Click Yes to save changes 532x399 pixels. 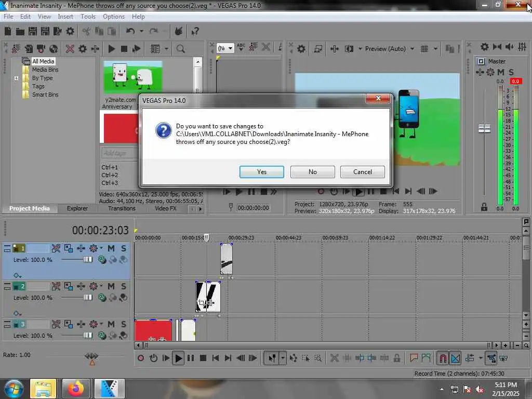(x=262, y=172)
